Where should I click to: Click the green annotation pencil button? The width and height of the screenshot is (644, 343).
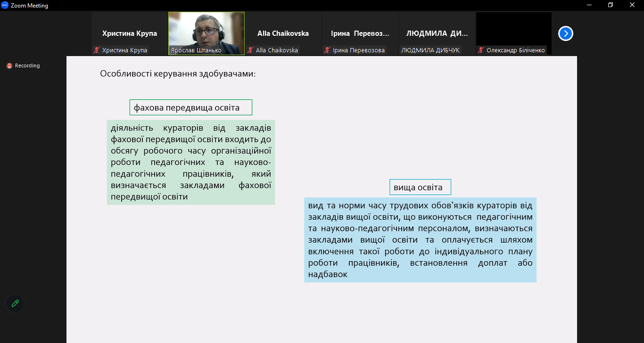click(15, 303)
